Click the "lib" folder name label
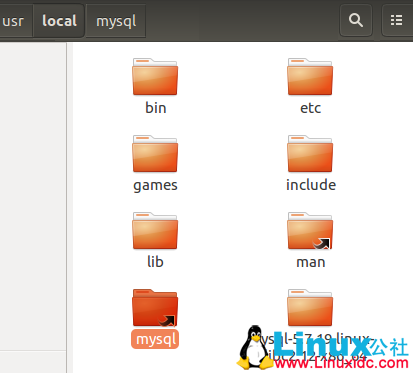 click(x=155, y=262)
